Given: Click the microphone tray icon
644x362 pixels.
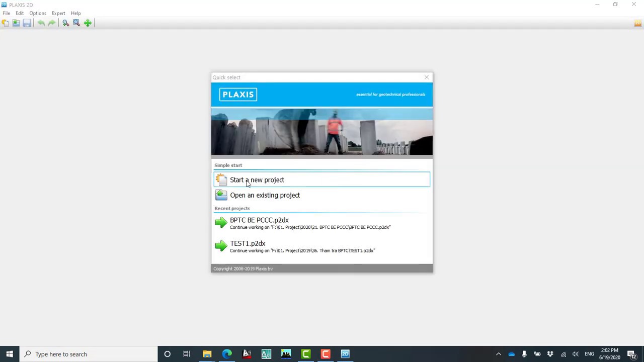Looking at the screenshot, I should (524, 354).
